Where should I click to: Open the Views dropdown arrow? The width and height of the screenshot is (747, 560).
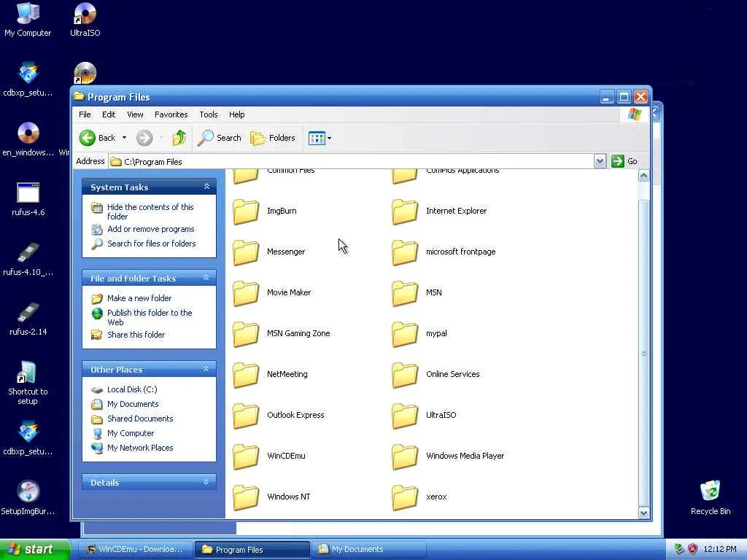(329, 138)
